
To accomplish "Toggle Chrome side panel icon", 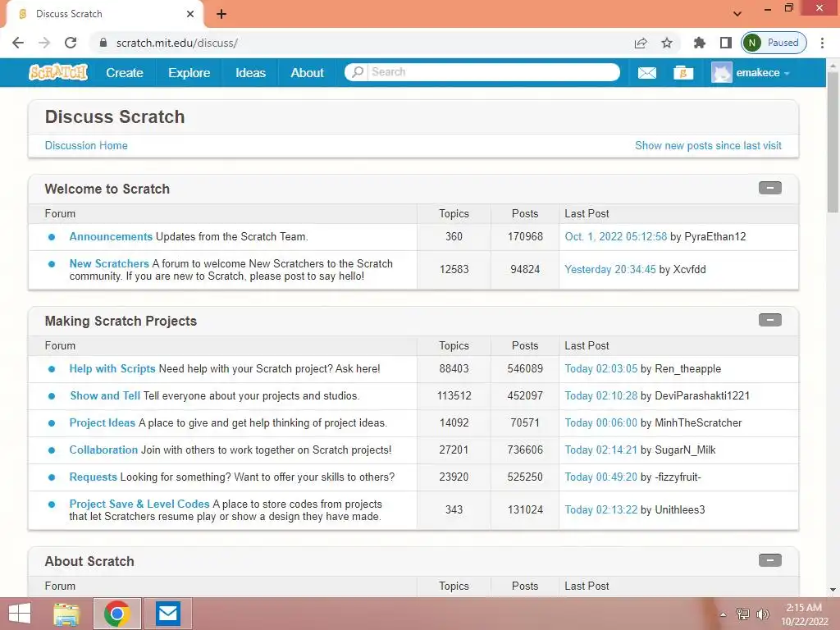I will point(726,43).
